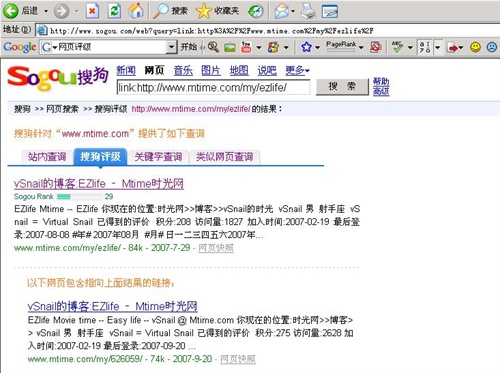Open Forward button history dropdown arrow

(76, 11)
